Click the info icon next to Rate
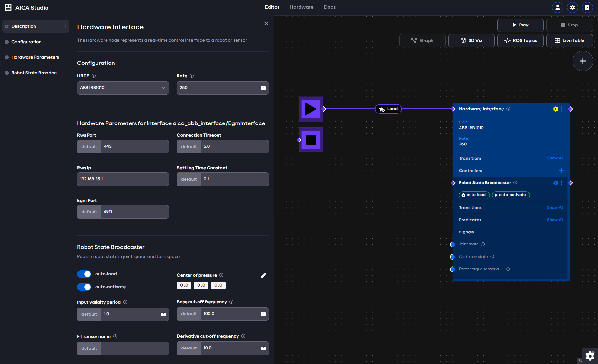This screenshot has width=598, height=364. pyautogui.click(x=192, y=76)
